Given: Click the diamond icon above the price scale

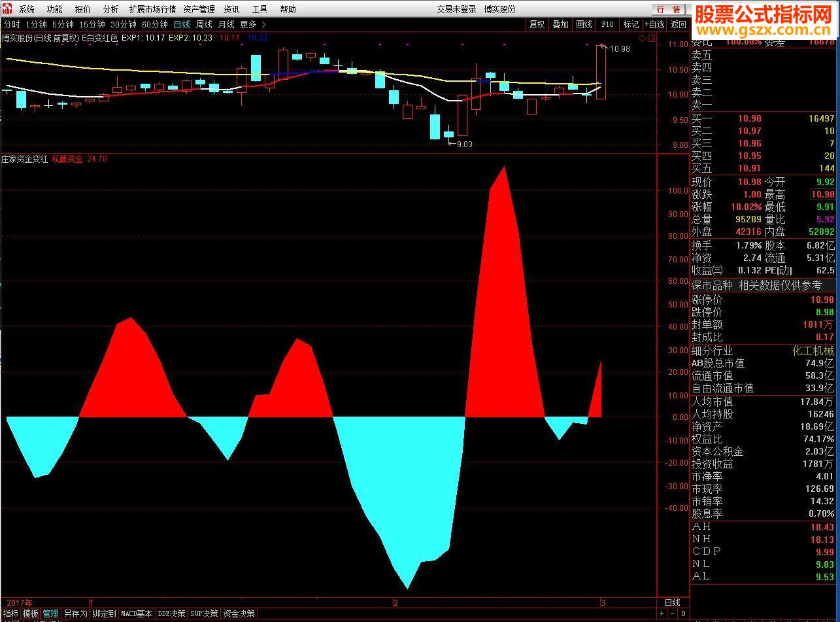Looking at the screenshot, I should coord(642,38).
